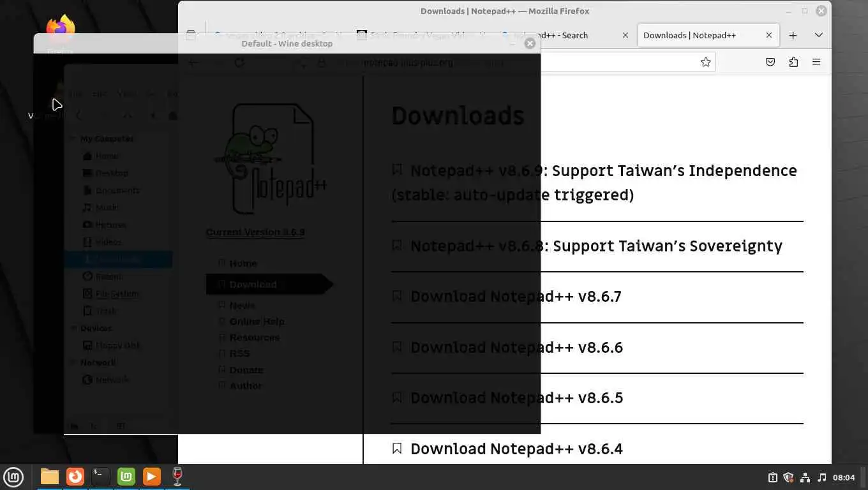
Task: Open the Download Notepad++ v8.6.7 link
Action: click(516, 297)
